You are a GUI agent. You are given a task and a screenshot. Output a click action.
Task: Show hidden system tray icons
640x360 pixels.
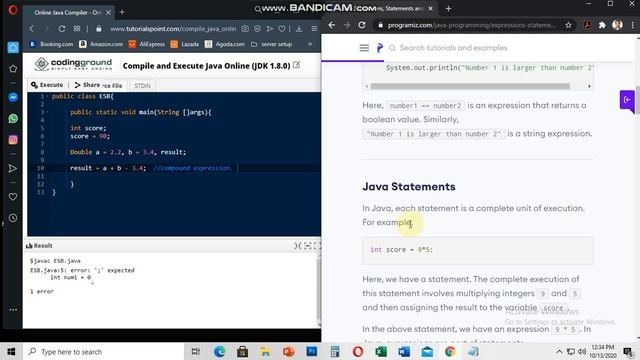(559, 351)
